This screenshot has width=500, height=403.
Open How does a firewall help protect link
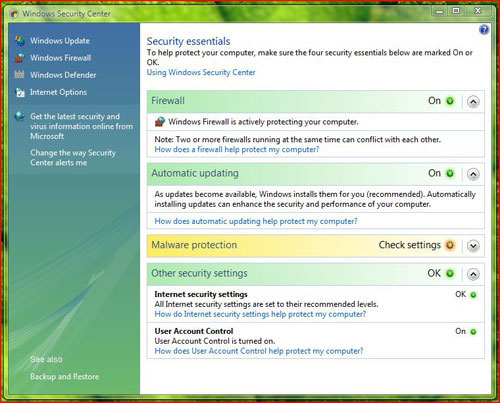[237, 149]
